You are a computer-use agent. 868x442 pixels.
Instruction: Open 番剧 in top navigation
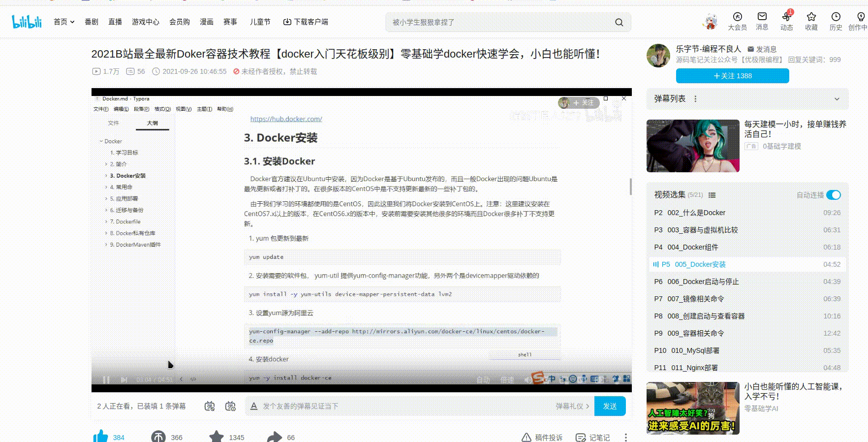tap(92, 22)
